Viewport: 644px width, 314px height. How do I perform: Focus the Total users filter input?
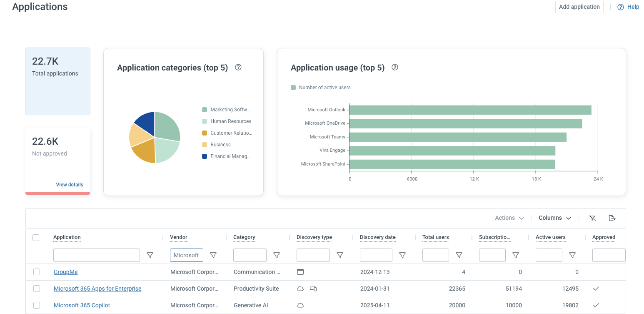point(436,255)
